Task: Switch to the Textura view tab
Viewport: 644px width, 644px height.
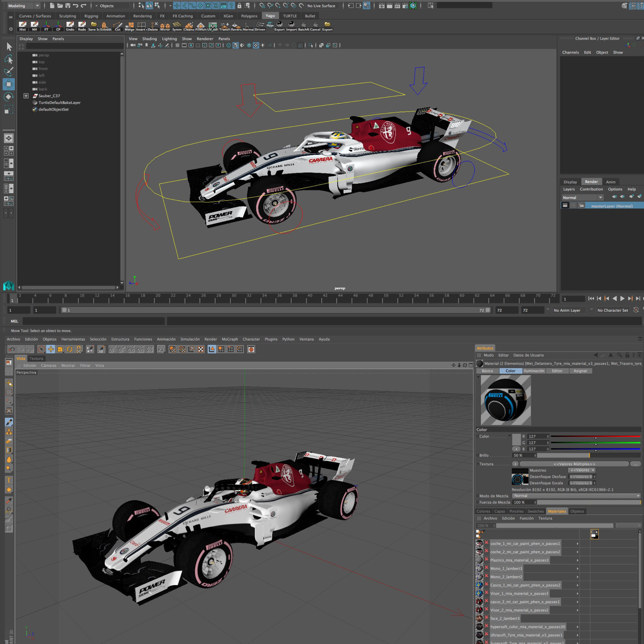Action: [x=36, y=358]
